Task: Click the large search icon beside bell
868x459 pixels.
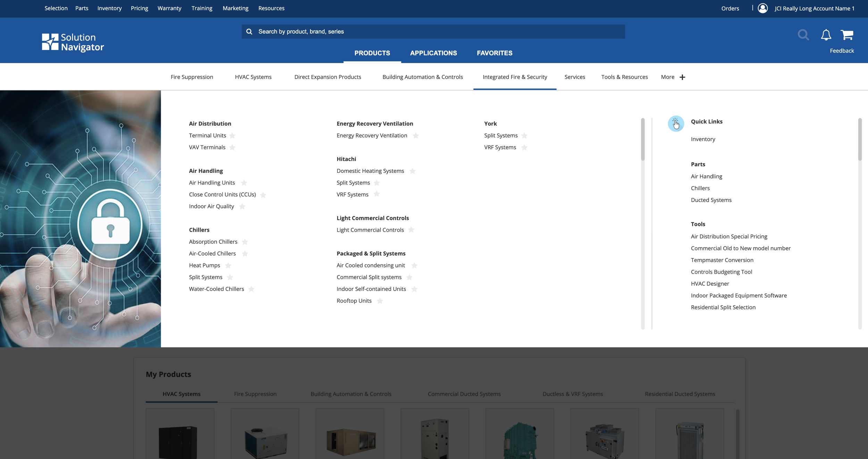Action: tap(803, 35)
